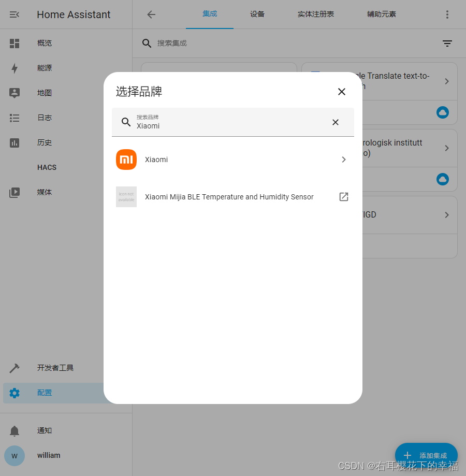Expand the Xiaomi brand chevron
Image resolution: width=466 pixels, height=476 pixels.
tap(343, 160)
